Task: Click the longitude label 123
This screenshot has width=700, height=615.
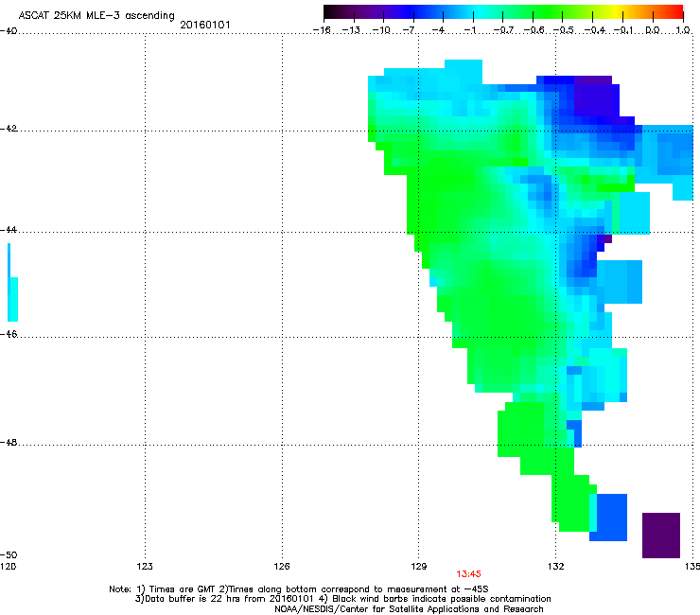Action: click(145, 567)
